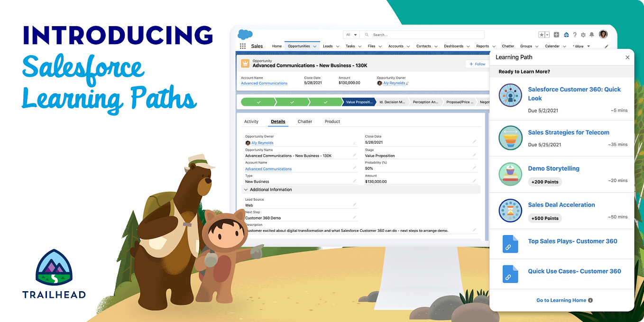The image size is (644, 322).
Task: Expand the Files tab chevron
Action: pyautogui.click(x=380, y=46)
